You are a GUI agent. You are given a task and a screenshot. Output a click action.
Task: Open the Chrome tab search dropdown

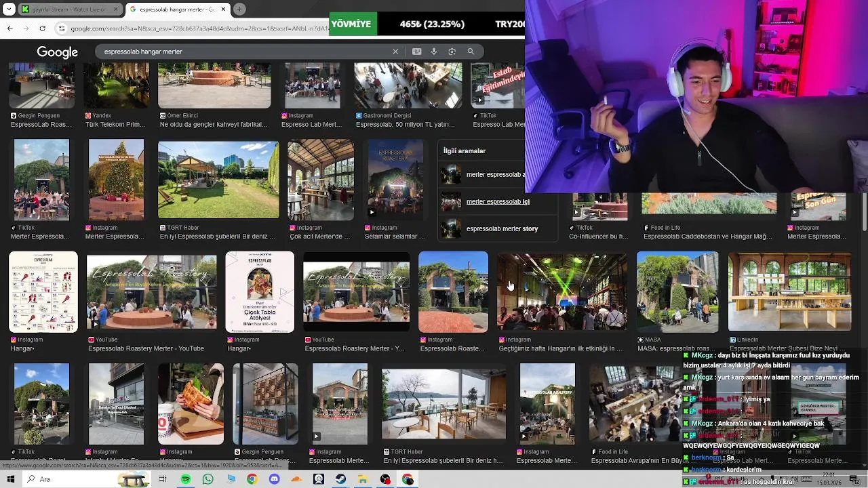pyautogui.click(x=8, y=9)
